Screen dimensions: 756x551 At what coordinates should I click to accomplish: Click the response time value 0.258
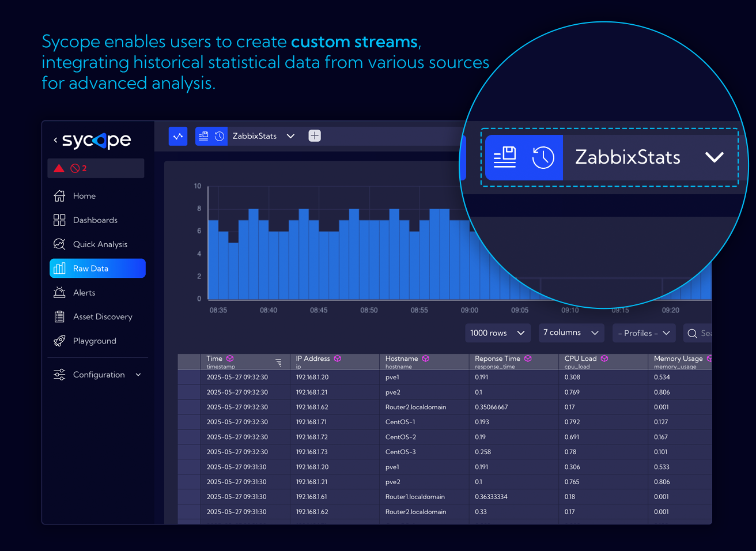coord(483,452)
